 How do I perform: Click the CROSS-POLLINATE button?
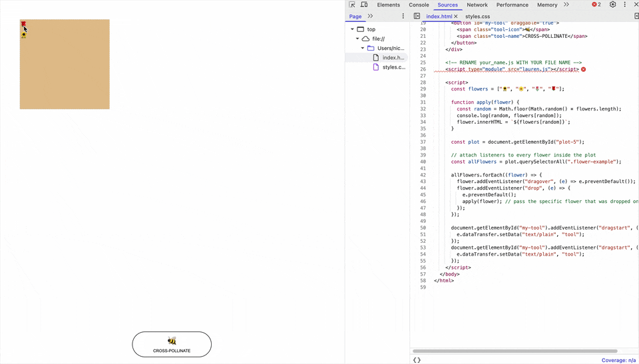172,345
